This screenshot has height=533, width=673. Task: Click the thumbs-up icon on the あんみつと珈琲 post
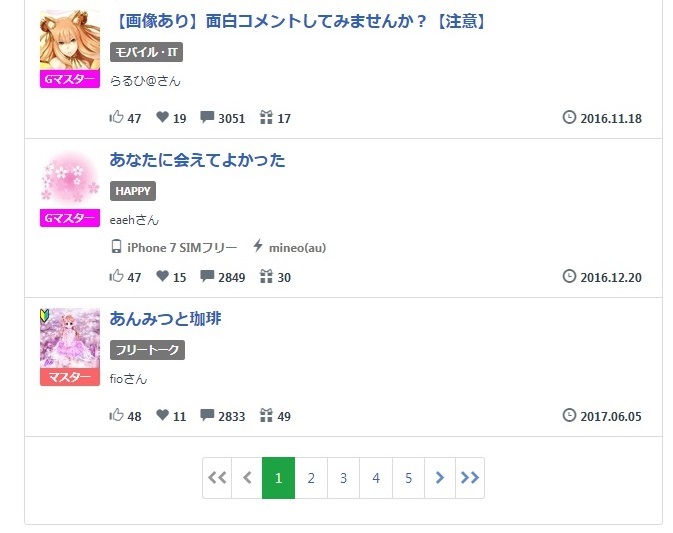[116, 415]
